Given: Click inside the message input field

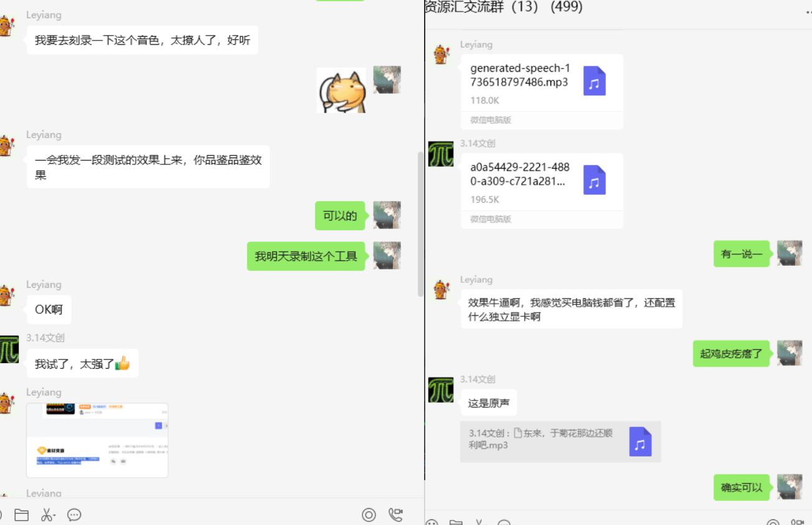Looking at the screenshot, I should tap(187, 523).
